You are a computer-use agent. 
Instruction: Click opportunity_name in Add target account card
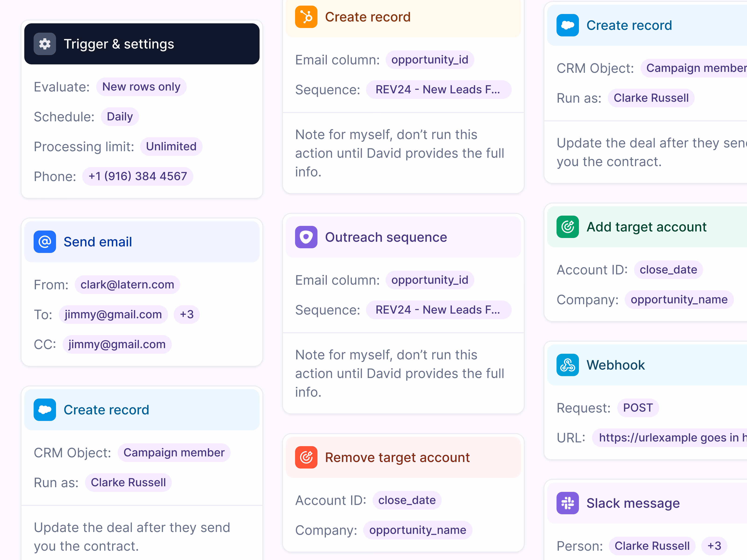679,299
